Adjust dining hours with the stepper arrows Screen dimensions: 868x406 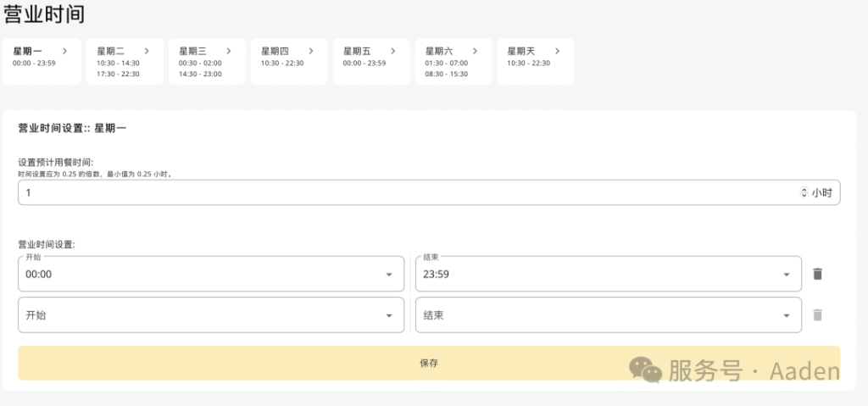tap(804, 193)
